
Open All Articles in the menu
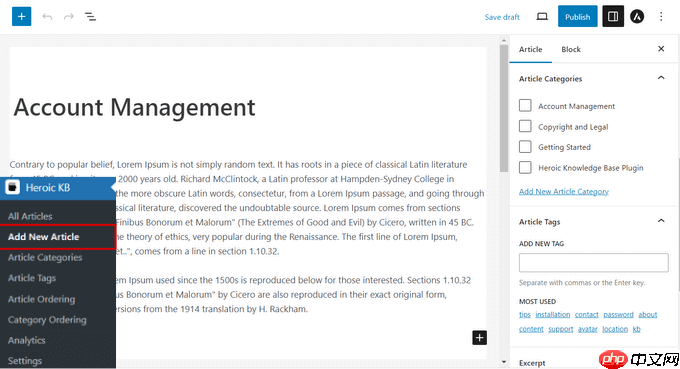click(30, 216)
